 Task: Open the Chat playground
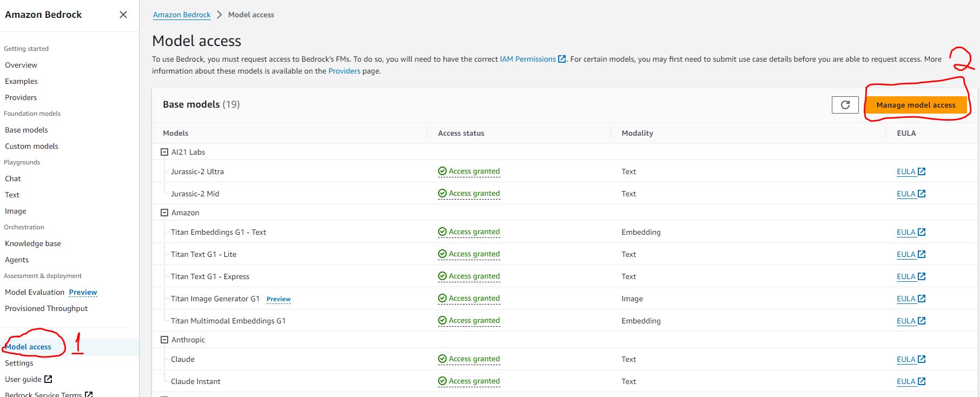click(13, 178)
